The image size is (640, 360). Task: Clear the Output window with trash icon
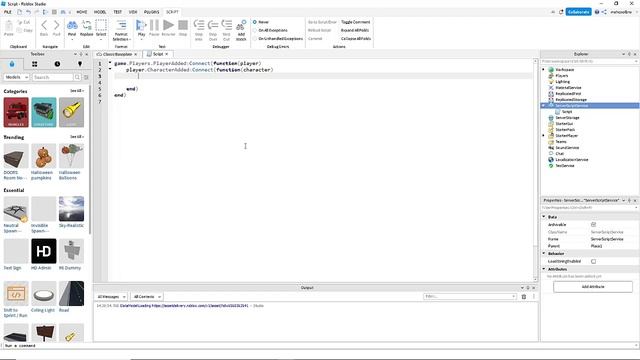(x=524, y=297)
